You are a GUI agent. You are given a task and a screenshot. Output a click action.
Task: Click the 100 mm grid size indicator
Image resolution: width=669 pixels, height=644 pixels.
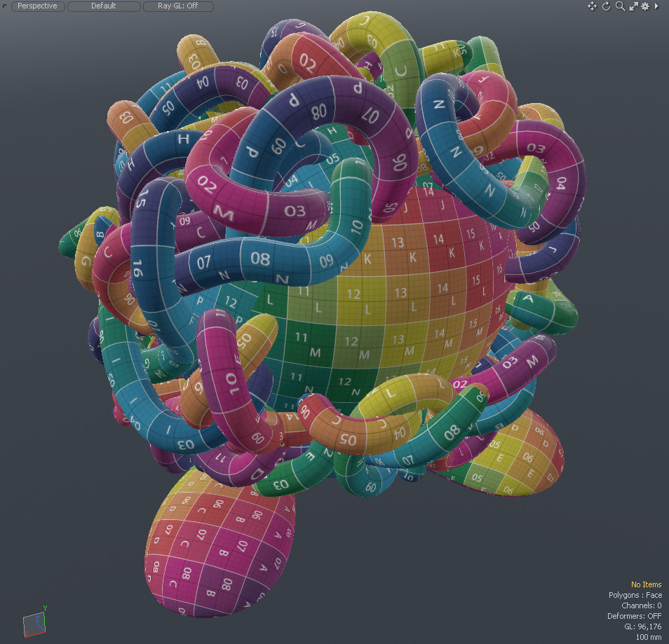tap(649, 637)
